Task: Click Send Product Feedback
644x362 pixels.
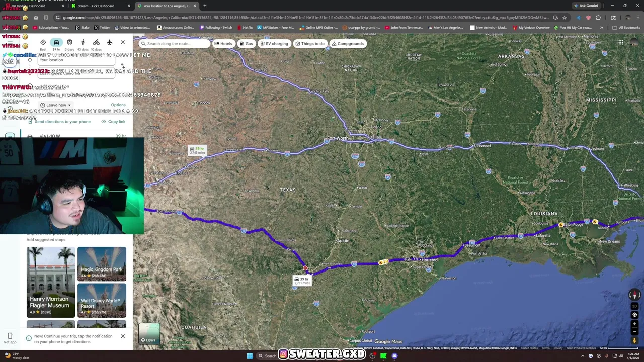Action: [582, 348]
